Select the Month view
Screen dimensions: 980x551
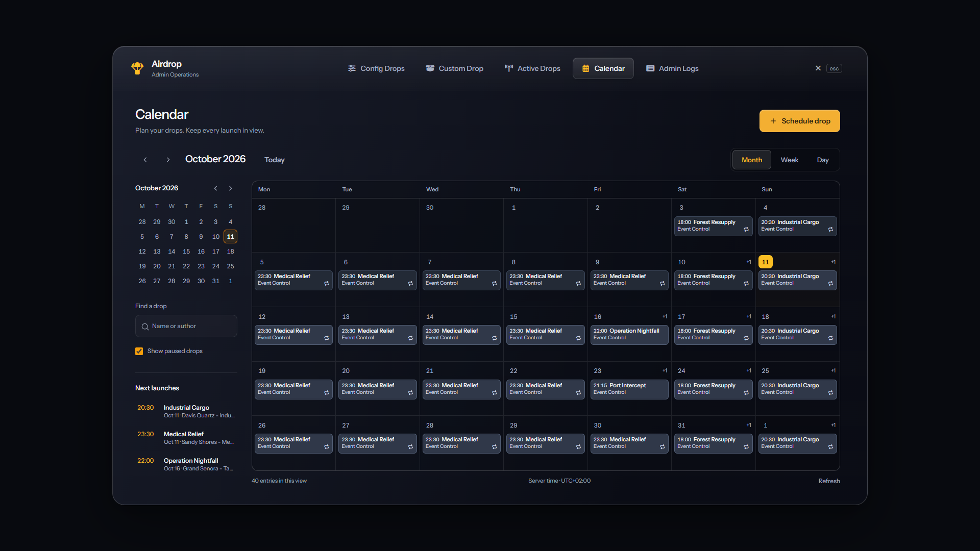pos(752,160)
